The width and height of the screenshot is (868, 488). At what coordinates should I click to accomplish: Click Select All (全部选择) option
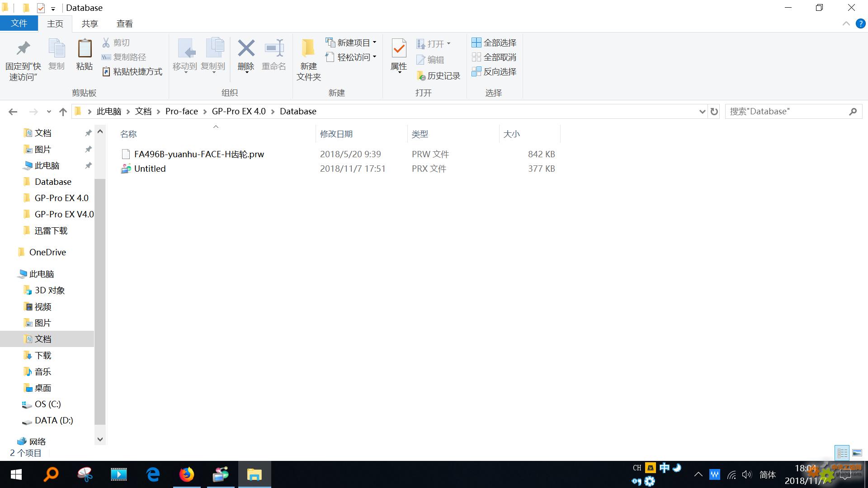coord(494,42)
